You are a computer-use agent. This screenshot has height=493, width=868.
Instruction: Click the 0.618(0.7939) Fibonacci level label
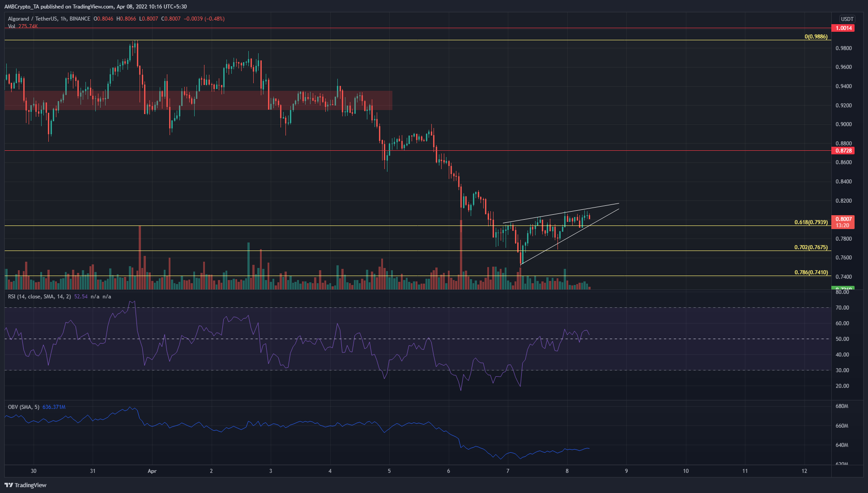pos(811,222)
